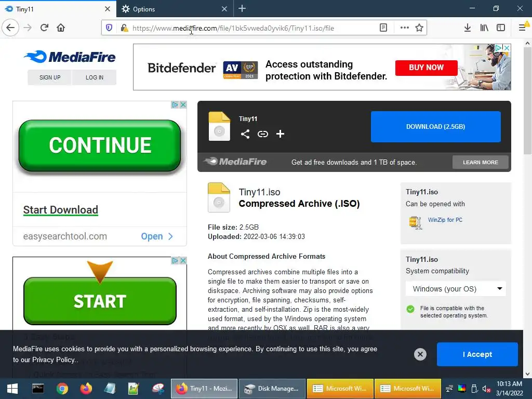This screenshot has height=399, width=532.
Task: Click the SIGN UP button
Action: coord(50,77)
